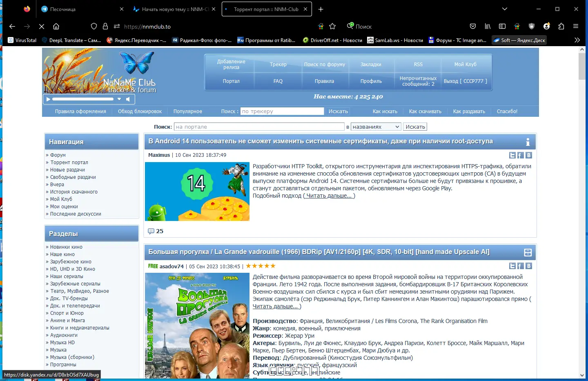The image size is (588, 381).
Task: Toggle the Firefox sidebar icon
Action: pos(502,27)
